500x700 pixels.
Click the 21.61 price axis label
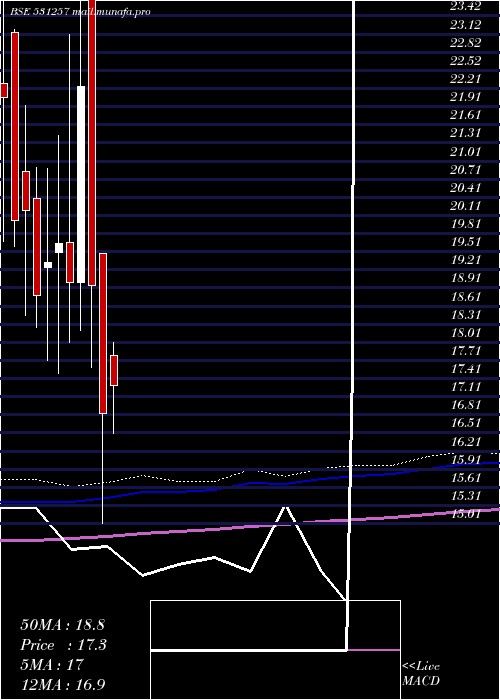[x=465, y=115]
